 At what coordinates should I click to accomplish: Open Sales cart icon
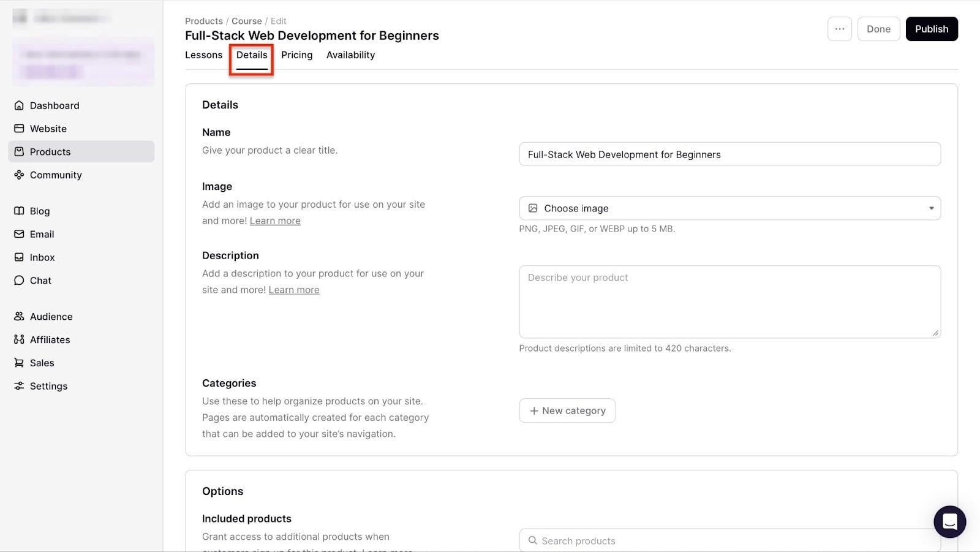click(19, 363)
